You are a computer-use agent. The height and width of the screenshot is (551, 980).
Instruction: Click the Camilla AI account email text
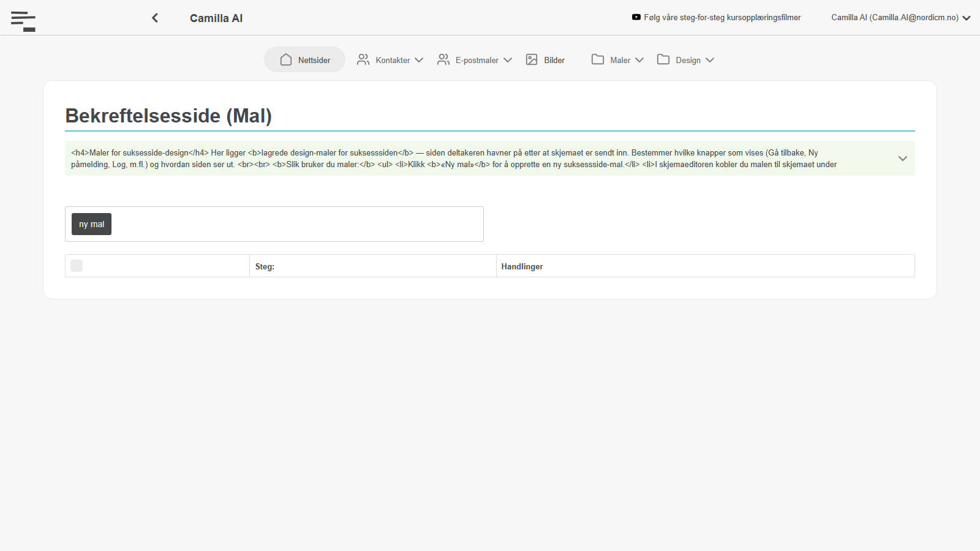(x=895, y=17)
